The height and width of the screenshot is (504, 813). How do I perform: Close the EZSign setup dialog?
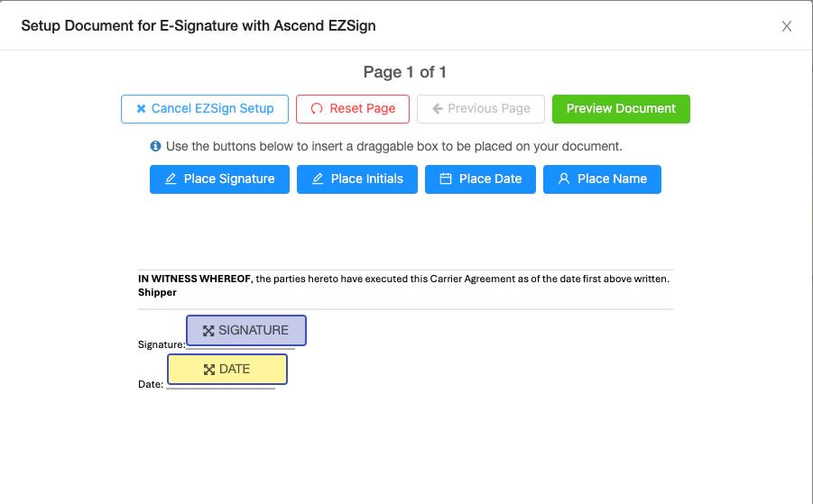pyautogui.click(x=787, y=26)
